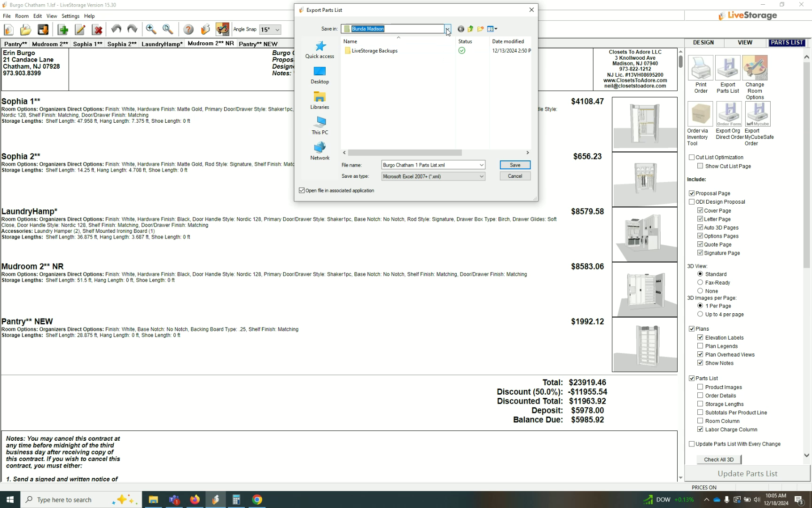The image size is (812, 508).
Task: Click the Export MyCubeSafe Order icon
Action: click(x=758, y=114)
